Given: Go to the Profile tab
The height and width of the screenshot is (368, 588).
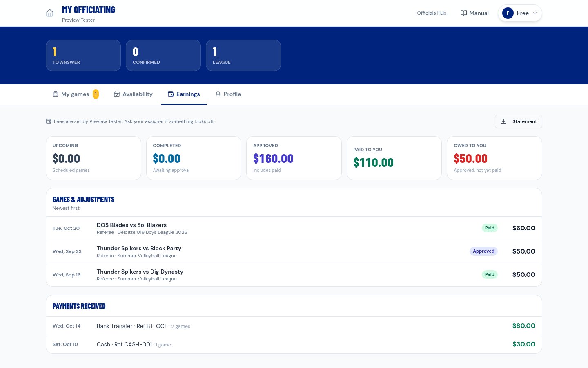Looking at the screenshot, I should [x=228, y=94].
